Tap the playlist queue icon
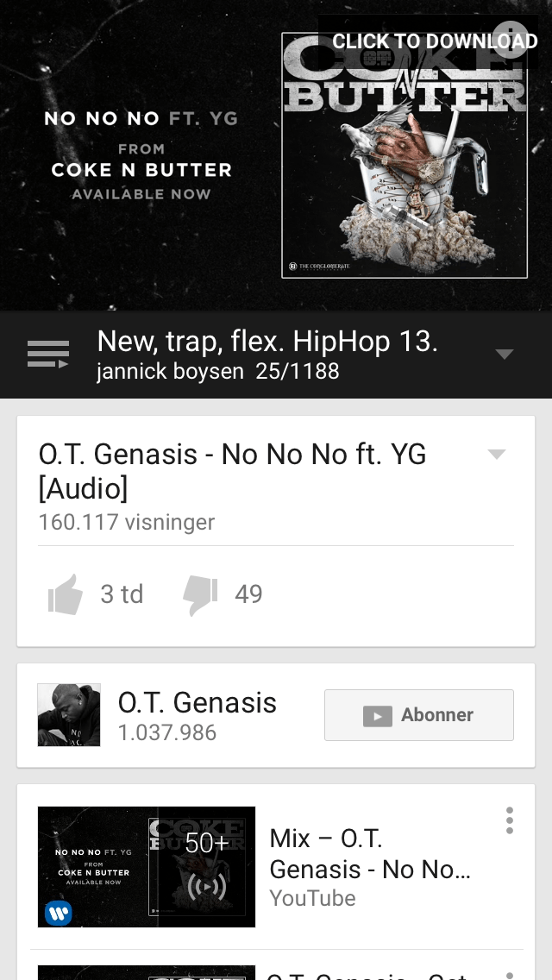 [x=48, y=355]
